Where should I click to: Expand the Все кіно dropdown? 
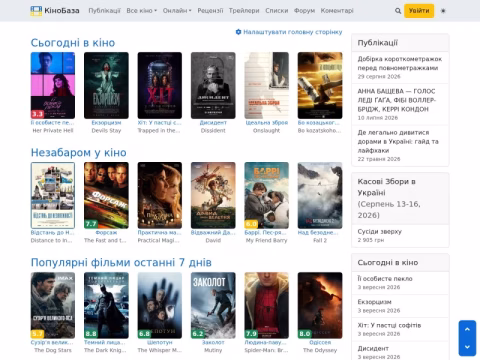pos(141,11)
